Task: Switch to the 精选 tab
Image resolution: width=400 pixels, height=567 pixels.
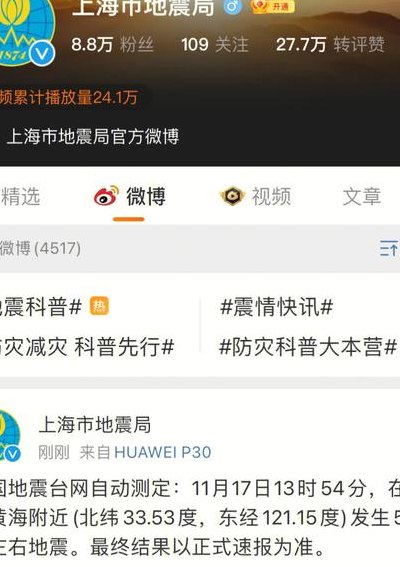Action: click(20, 196)
